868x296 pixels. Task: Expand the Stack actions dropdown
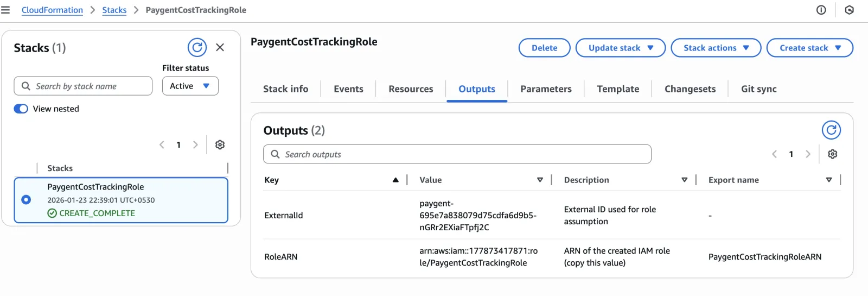716,48
